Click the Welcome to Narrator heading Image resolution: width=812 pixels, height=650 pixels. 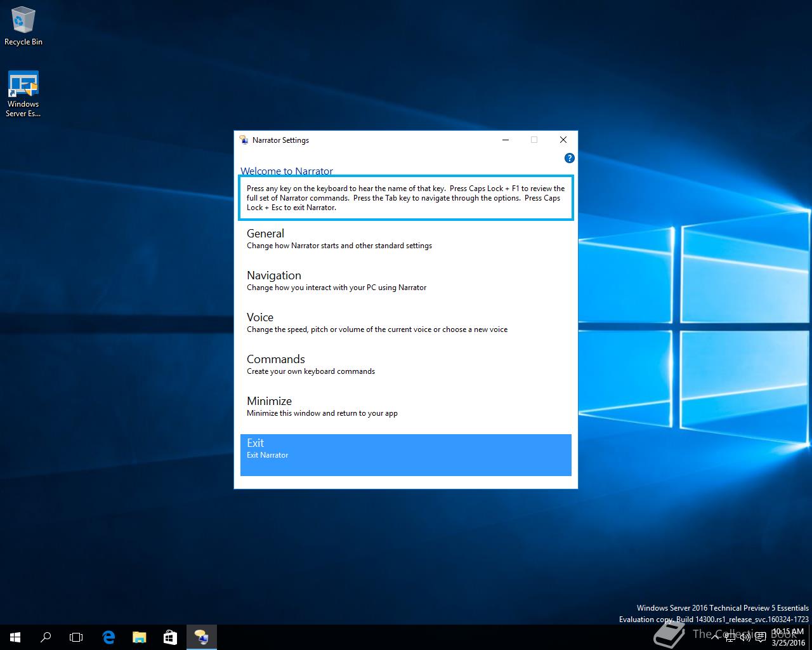pyautogui.click(x=287, y=171)
